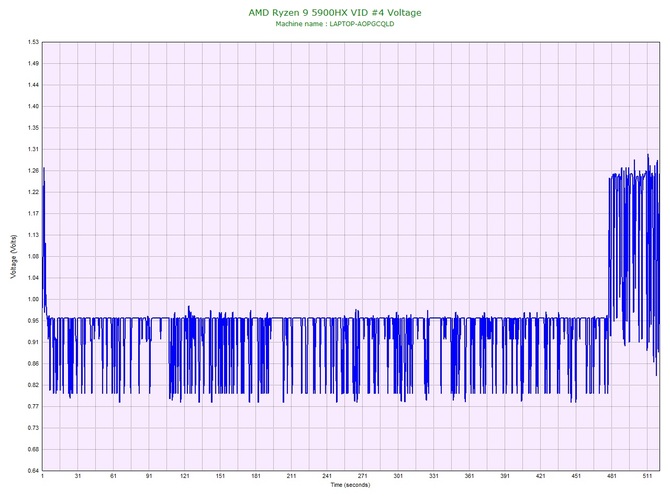Select the 1.49 voltage axis value
The height and width of the screenshot is (502, 670).
tap(33, 63)
